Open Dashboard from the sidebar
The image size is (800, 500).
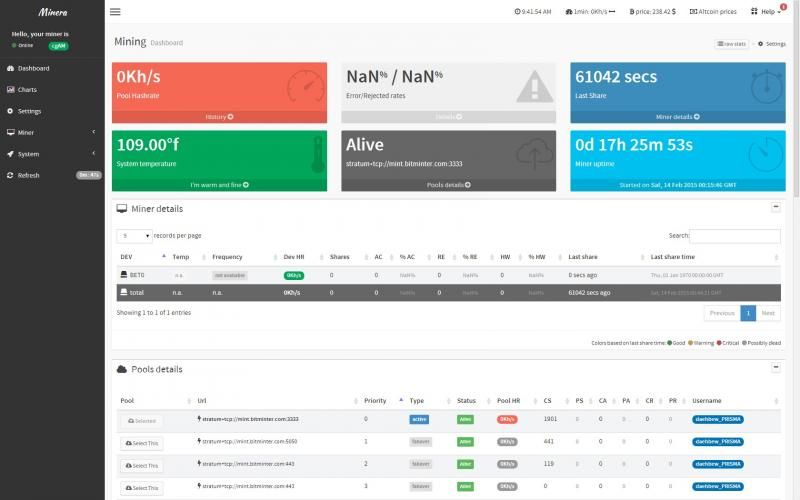tap(33, 68)
